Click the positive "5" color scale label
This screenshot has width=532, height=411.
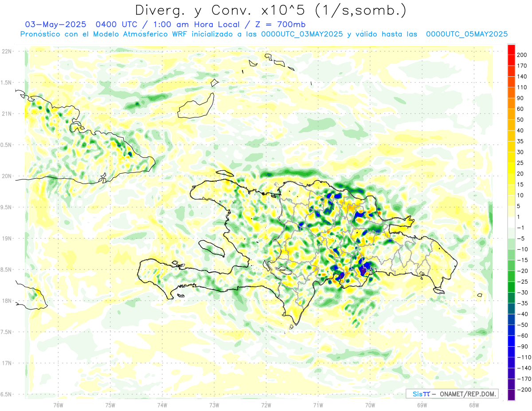pyautogui.click(x=518, y=206)
